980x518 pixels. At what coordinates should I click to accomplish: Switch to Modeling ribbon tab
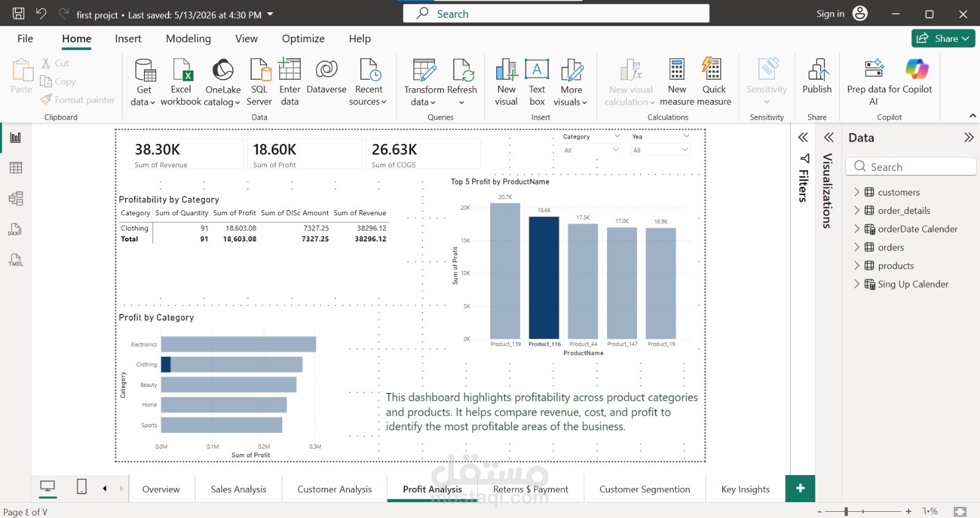189,39
